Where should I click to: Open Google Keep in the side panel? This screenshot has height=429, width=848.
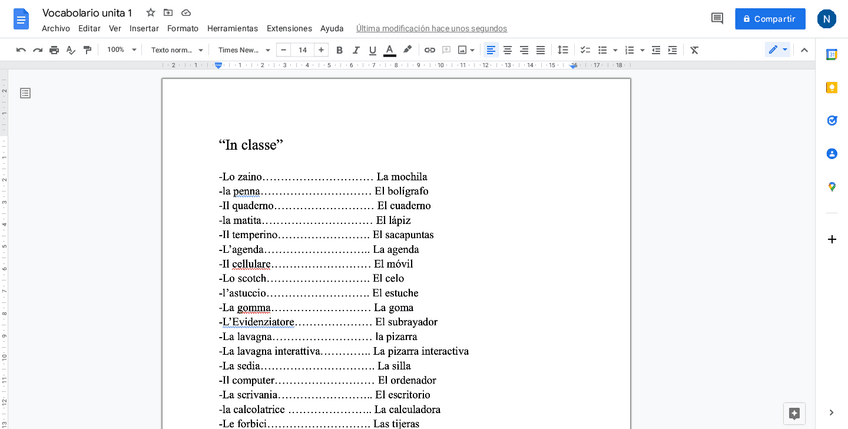[x=831, y=88]
